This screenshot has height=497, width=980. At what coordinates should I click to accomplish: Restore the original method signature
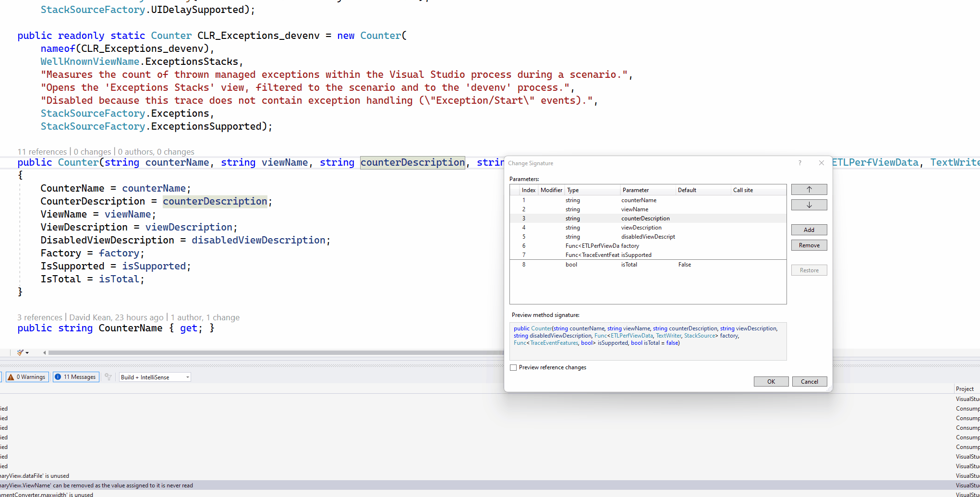pyautogui.click(x=809, y=270)
